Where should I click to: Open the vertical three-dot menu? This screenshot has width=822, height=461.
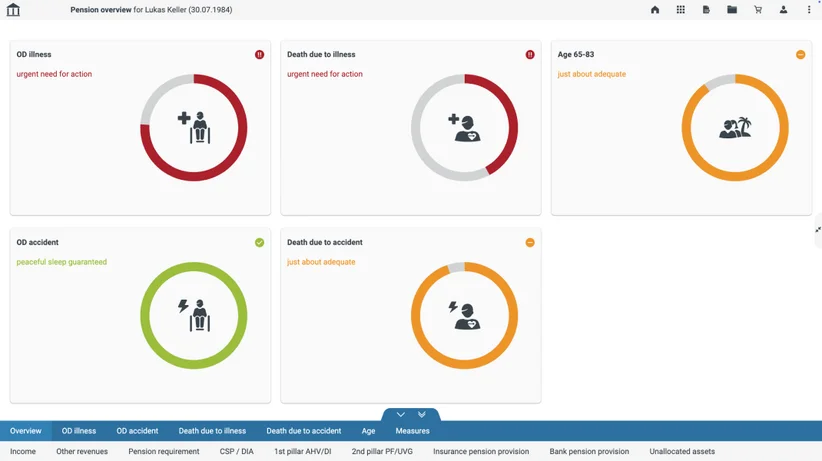coord(809,9)
